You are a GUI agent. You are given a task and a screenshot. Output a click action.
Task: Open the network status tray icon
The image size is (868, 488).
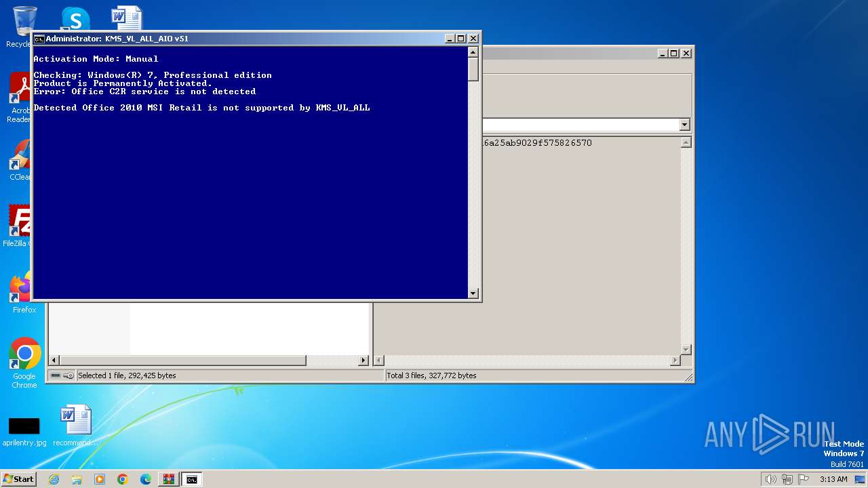[x=787, y=479]
